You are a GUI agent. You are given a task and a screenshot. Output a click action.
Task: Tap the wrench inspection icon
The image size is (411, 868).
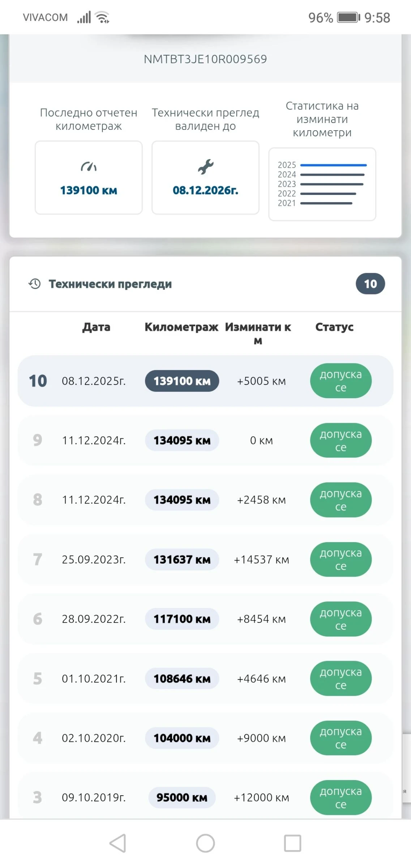(205, 167)
